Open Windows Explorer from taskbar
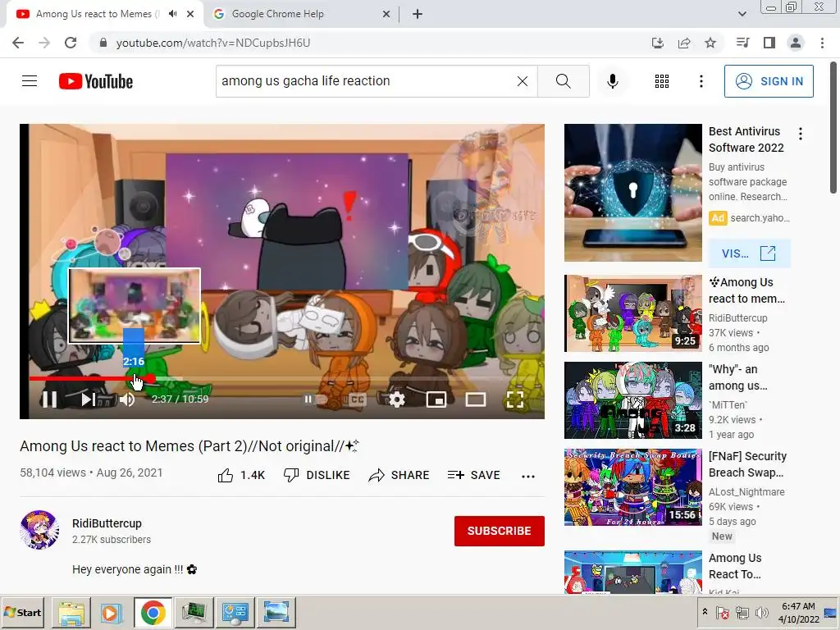Viewport: 840px width, 630px height. click(71, 612)
